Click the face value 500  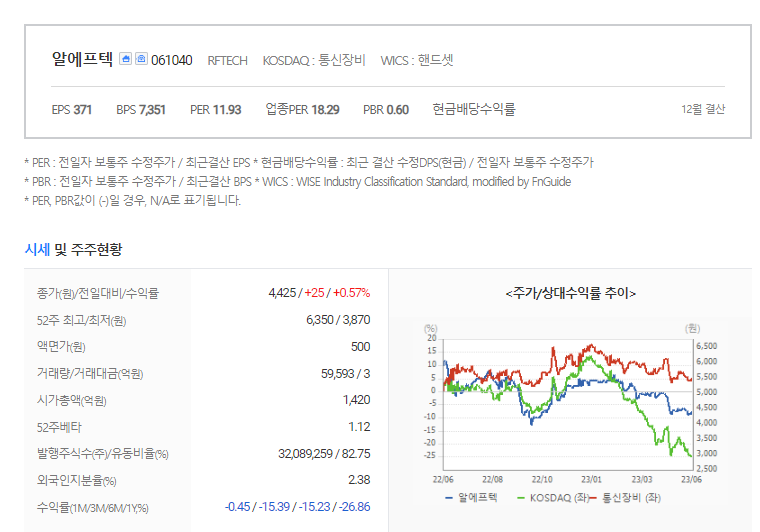click(x=360, y=346)
